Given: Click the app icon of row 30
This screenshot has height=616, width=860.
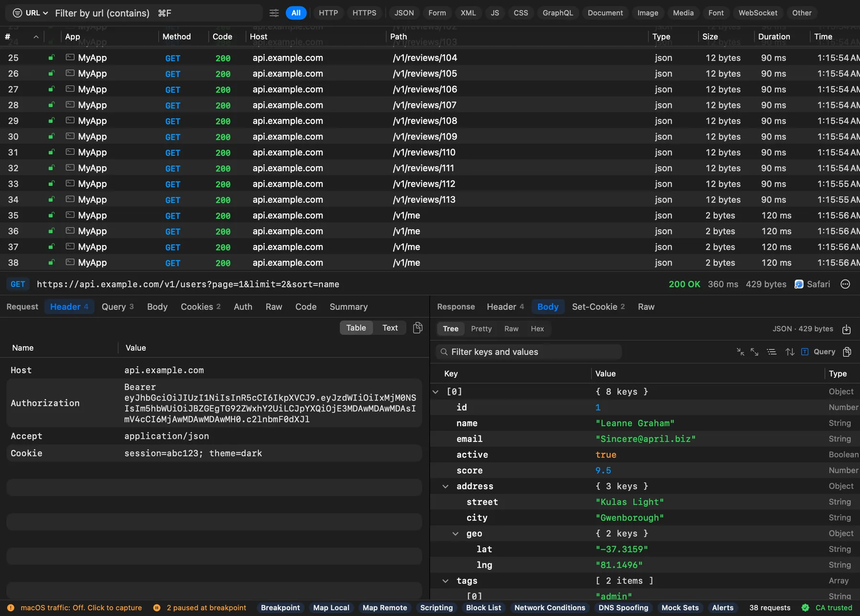Looking at the screenshot, I should point(70,136).
